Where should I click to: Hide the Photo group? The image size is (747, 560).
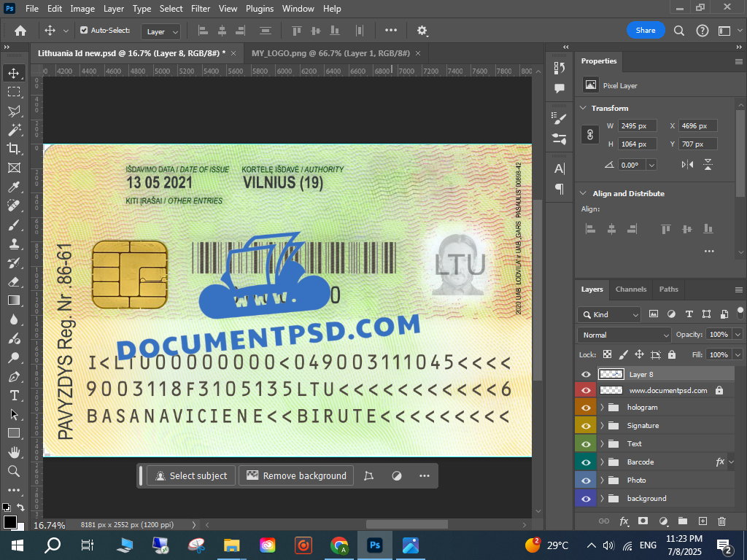(x=586, y=481)
